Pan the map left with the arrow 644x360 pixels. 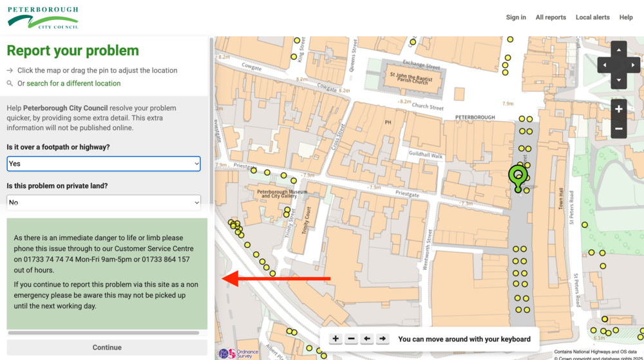coord(604,65)
